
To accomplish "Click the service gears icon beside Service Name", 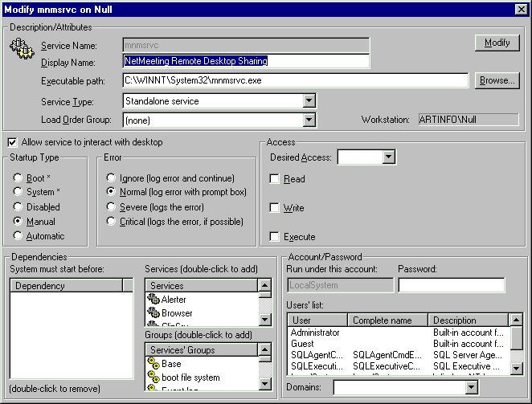I will (x=19, y=47).
